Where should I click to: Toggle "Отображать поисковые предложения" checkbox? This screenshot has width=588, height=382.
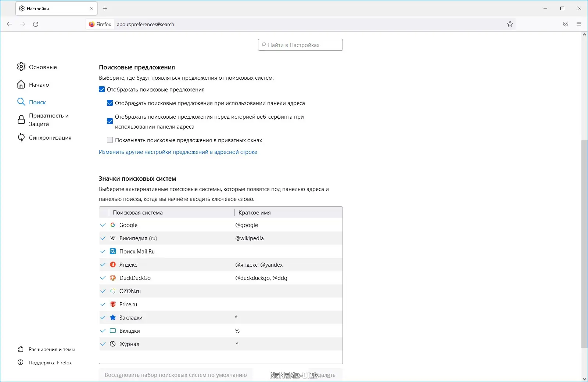(102, 90)
